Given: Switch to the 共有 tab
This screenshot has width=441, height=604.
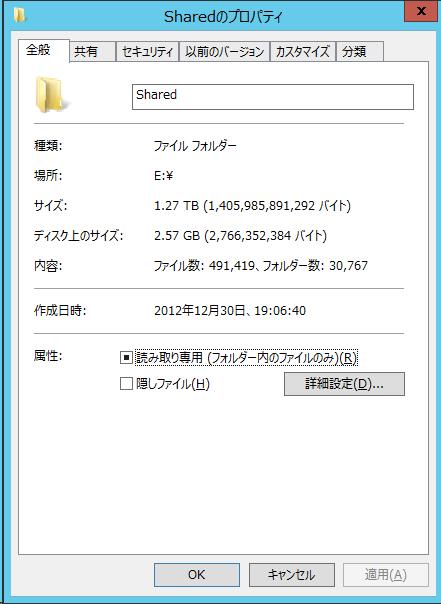Looking at the screenshot, I should point(92,52).
